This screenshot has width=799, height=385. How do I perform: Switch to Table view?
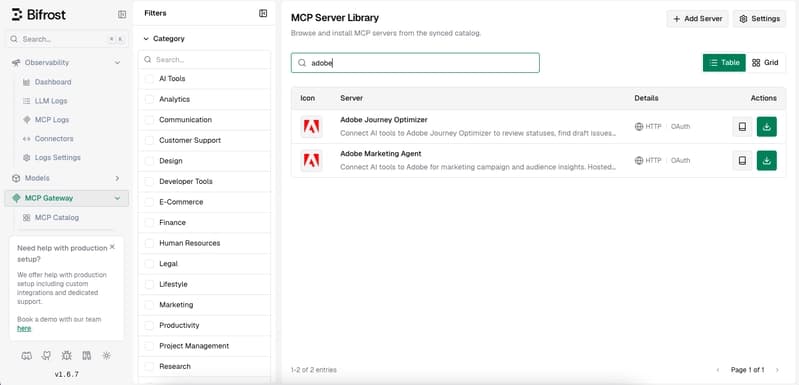[x=724, y=63]
